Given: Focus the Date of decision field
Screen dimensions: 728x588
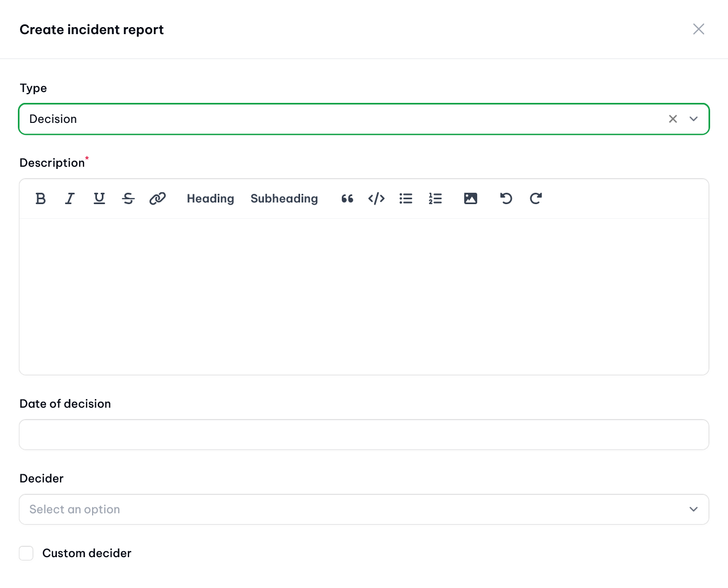Looking at the screenshot, I should click(x=364, y=435).
